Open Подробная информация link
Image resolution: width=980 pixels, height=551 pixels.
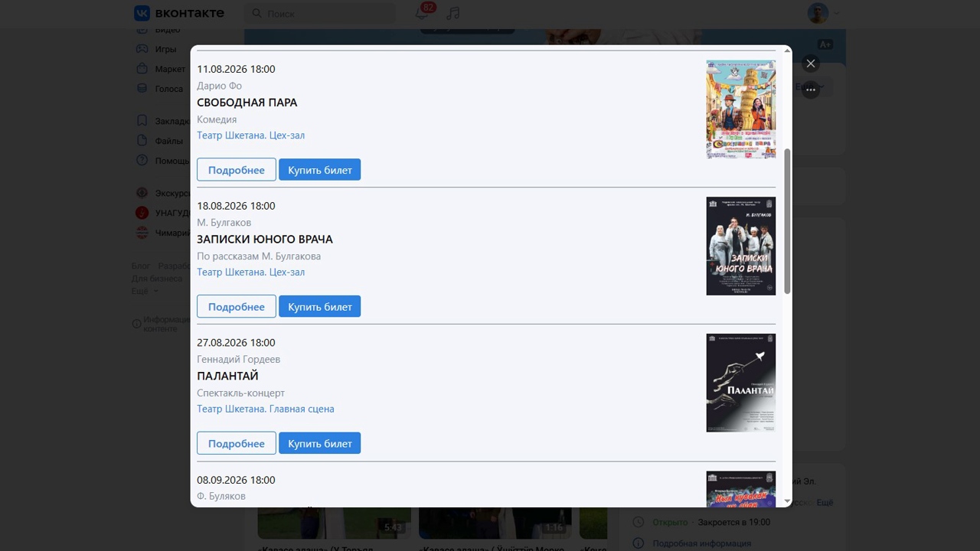pyautogui.click(x=702, y=543)
